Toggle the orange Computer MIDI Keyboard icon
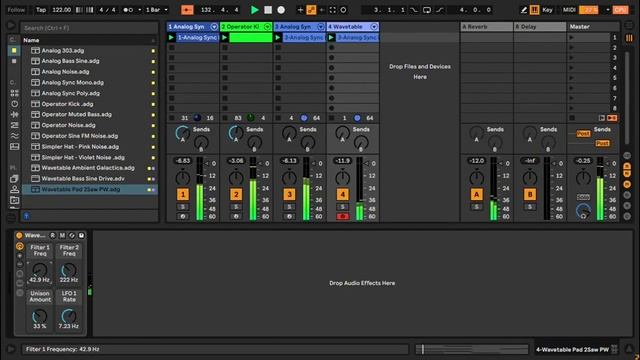Screen dimensions: 640x360 tap(534, 10)
